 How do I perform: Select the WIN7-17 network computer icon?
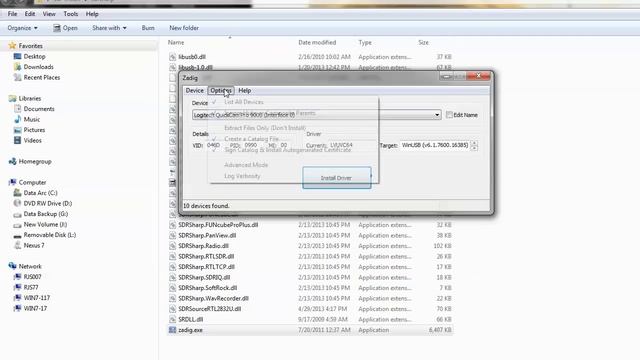(17, 308)
